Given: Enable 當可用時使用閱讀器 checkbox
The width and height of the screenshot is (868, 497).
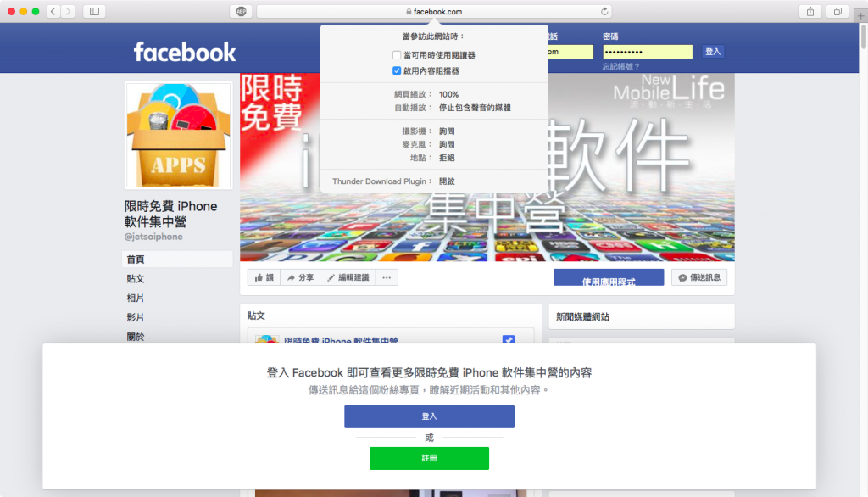Looking at the screenshot, I should pyautogui.click(x=397, y=55).
